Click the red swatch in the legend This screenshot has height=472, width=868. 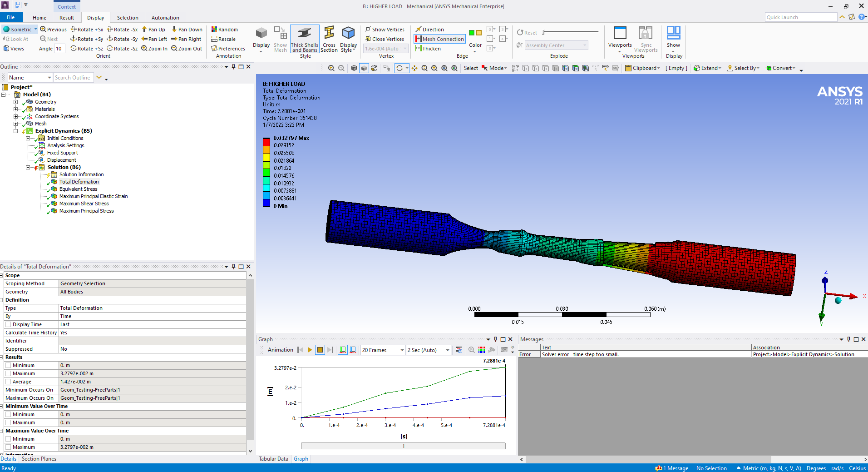[x=266, y=142]
